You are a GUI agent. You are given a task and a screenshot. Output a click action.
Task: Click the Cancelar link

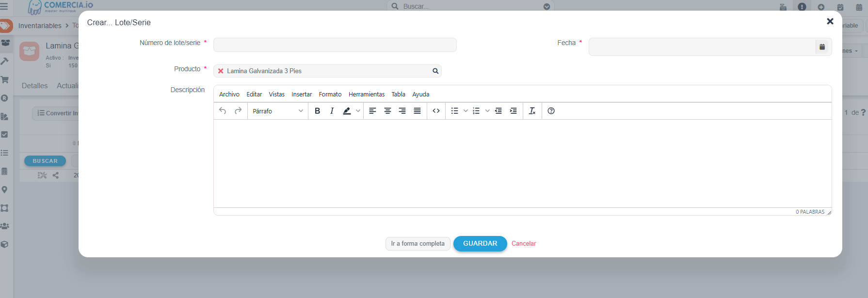coord(524,244)
